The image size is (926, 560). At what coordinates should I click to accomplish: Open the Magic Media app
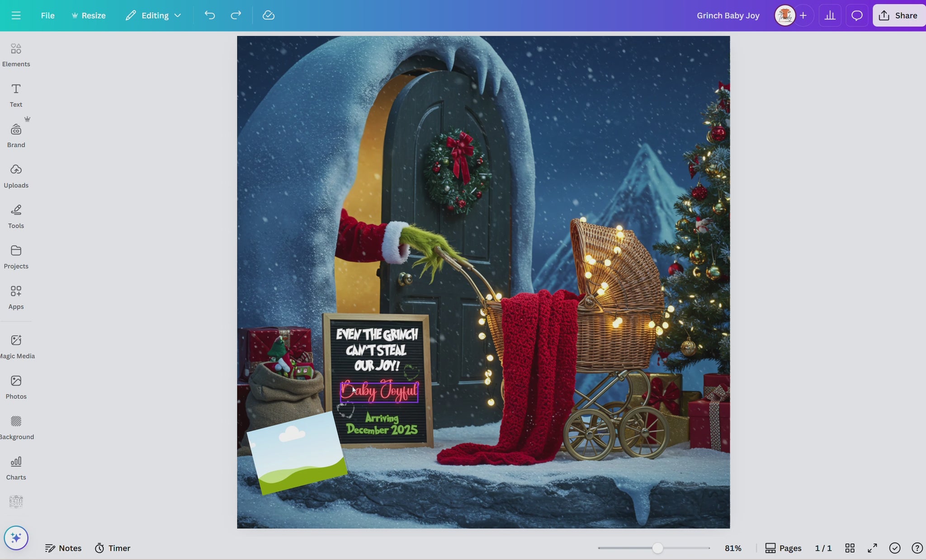(16, 347)
